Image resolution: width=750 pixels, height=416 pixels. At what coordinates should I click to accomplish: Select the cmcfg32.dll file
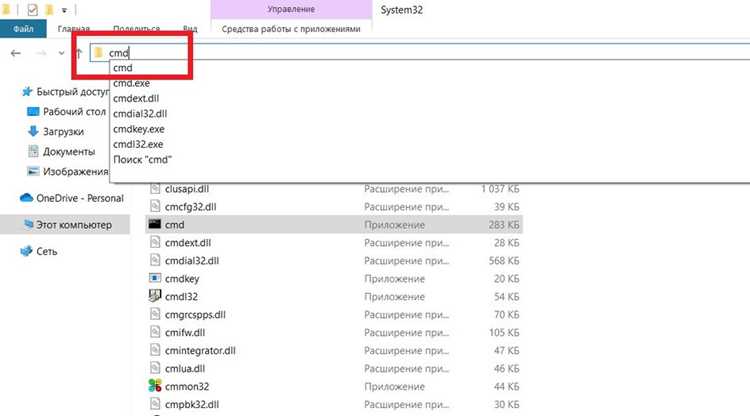(190, 207)
